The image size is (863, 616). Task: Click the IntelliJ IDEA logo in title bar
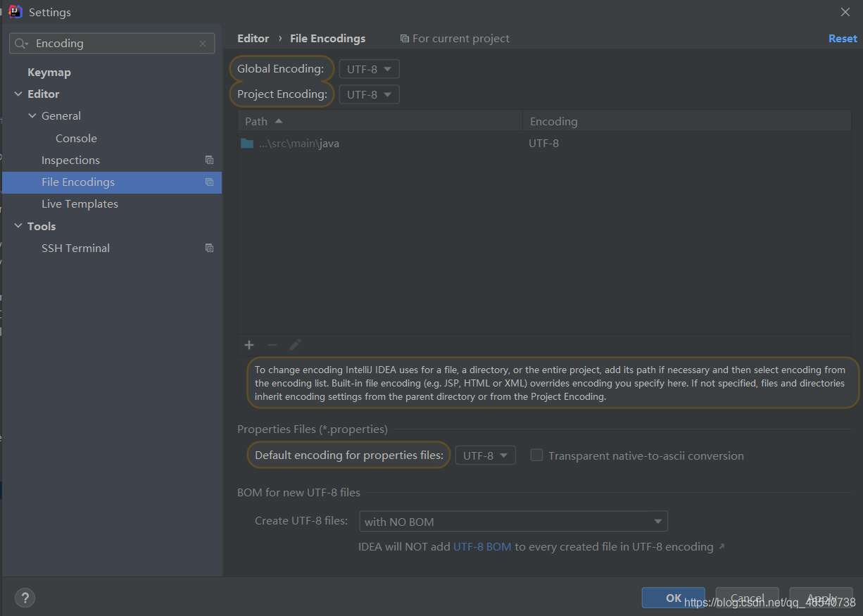(x=15, y=11)
